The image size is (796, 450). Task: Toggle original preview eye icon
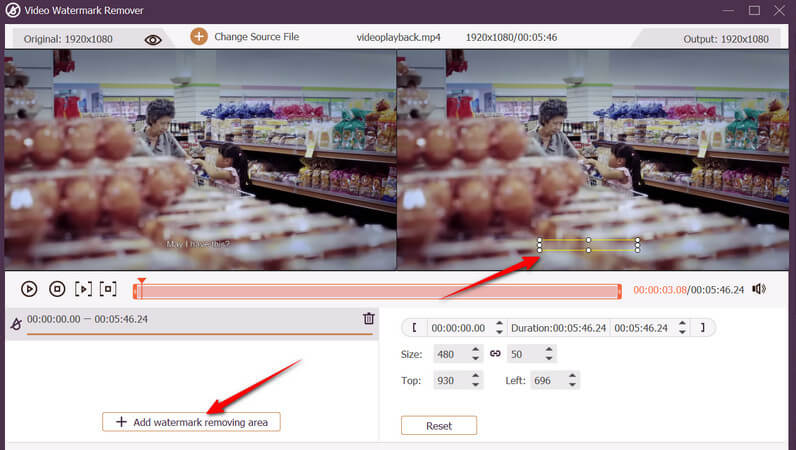153,39
